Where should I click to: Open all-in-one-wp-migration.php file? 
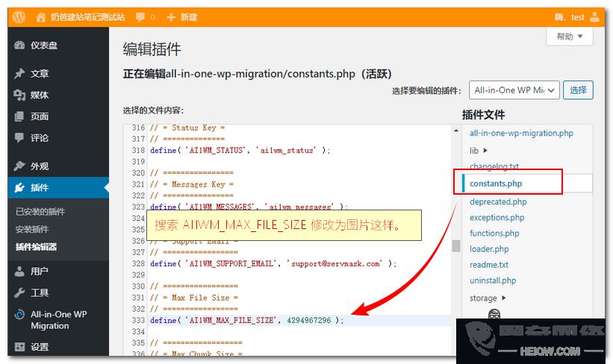pyautogui.click(x=521, y=134)
